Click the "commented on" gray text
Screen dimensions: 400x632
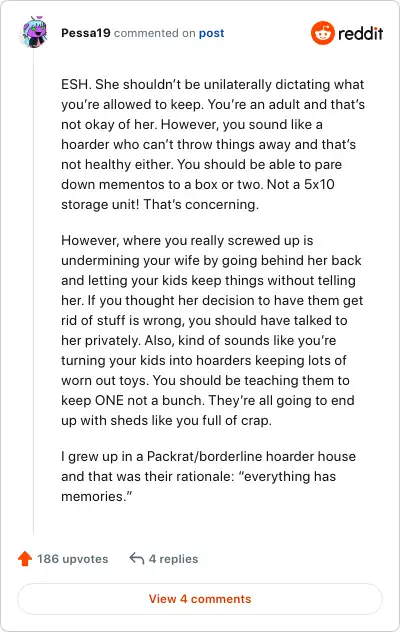(155, 33)
